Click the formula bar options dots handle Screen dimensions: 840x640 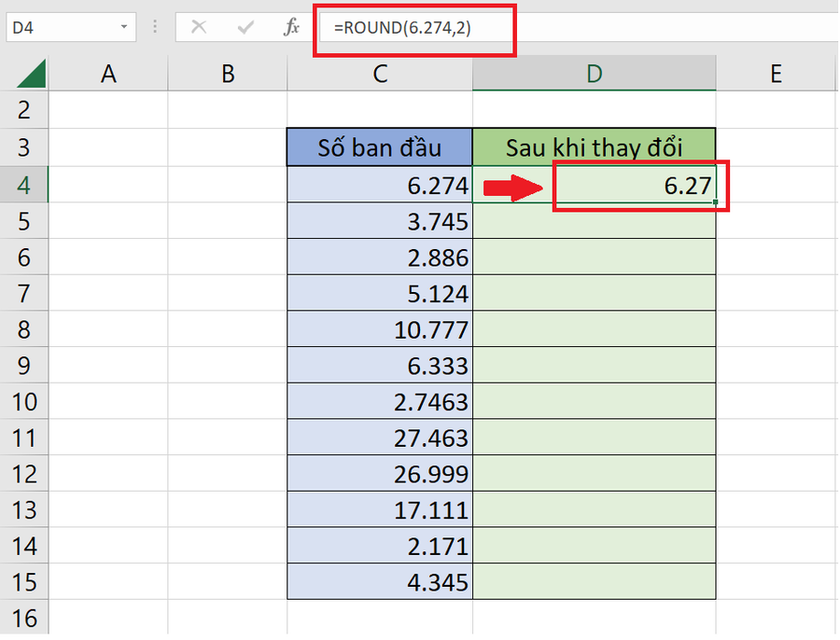(155, 27)
